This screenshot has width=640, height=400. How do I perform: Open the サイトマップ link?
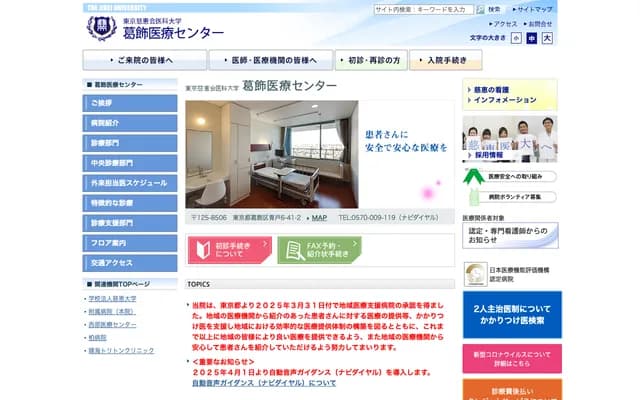[x=533, y=9]
